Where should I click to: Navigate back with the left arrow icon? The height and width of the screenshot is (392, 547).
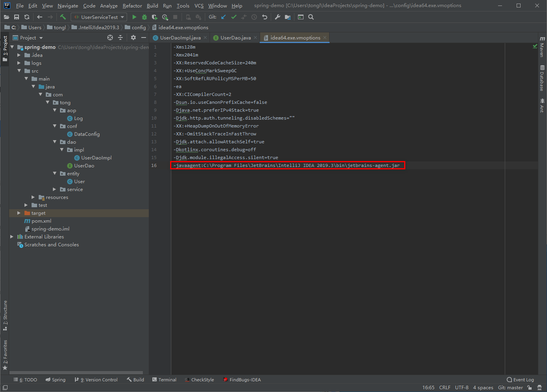pos(39,17)
